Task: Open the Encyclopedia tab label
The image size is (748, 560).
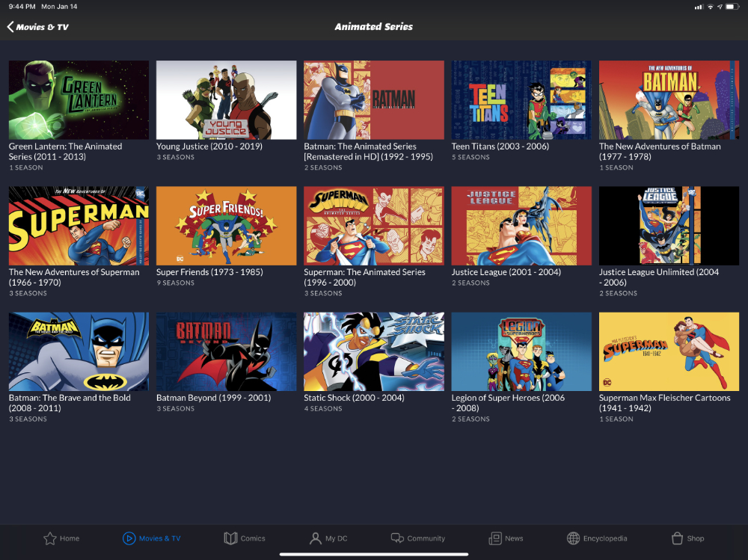Action: click(x=605, y=538)
